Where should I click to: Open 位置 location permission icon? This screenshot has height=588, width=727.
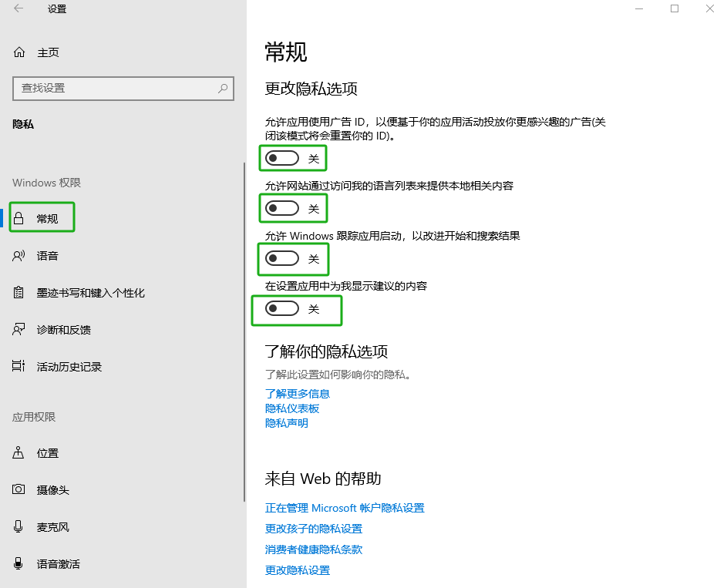pos(19,453)
